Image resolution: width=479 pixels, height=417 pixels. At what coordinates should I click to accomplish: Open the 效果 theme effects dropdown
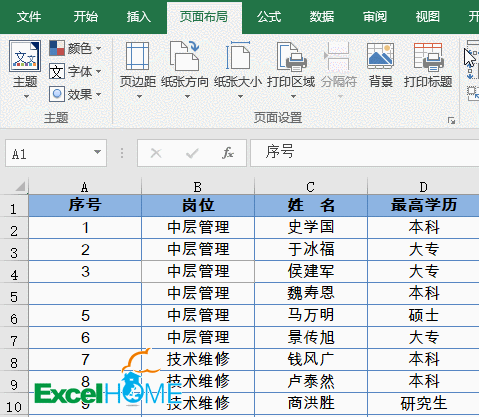(x=75, y=94)
